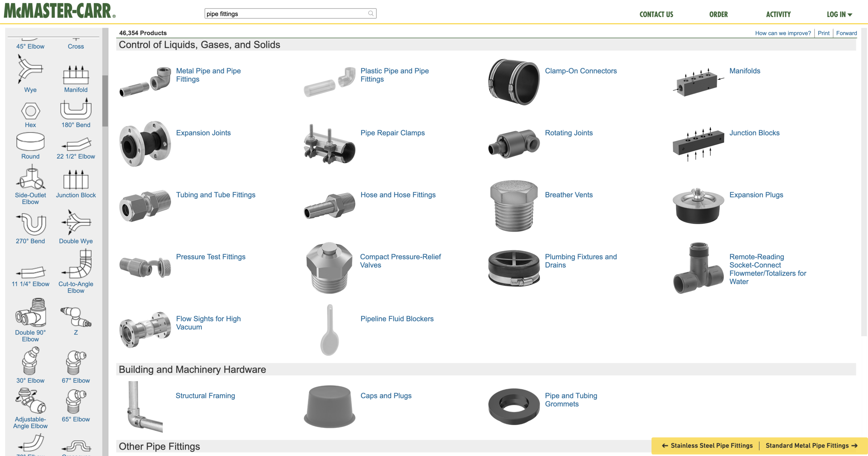Open the Log In dropdown
This screenshot has height=456, width=868.
tap(839, 15)
